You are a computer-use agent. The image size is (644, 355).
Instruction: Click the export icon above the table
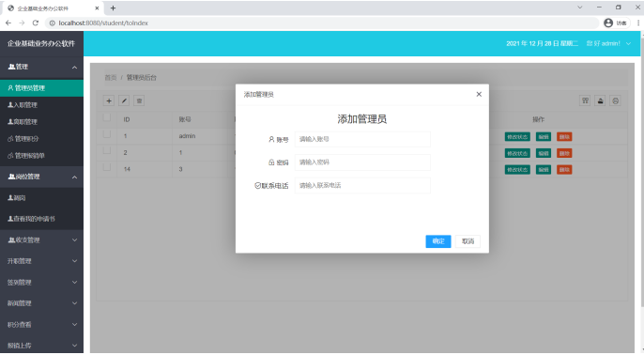point(601,100)
